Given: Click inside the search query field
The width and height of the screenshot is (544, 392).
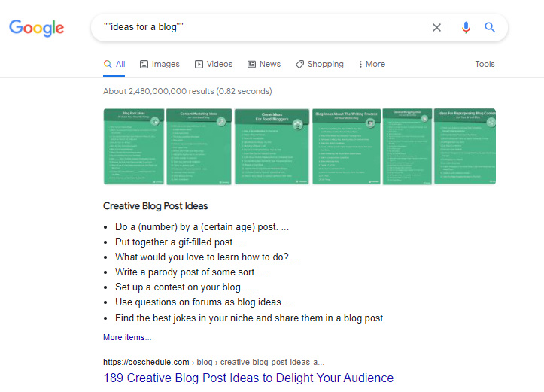Looking at the screenshot, I should [263, 28].
